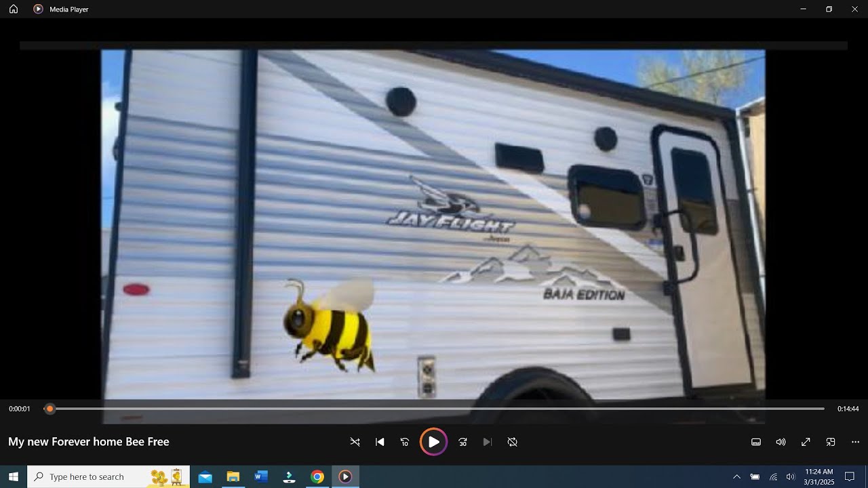Click the bee search highlight in taskbar
868x488 pixels.
167,476
